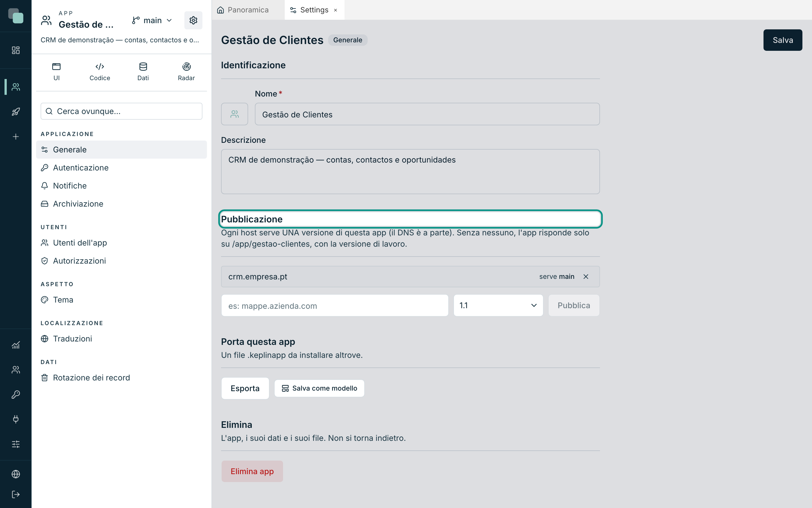
Task: Select Generale in the sidebar
Action: tap(122, 150)
